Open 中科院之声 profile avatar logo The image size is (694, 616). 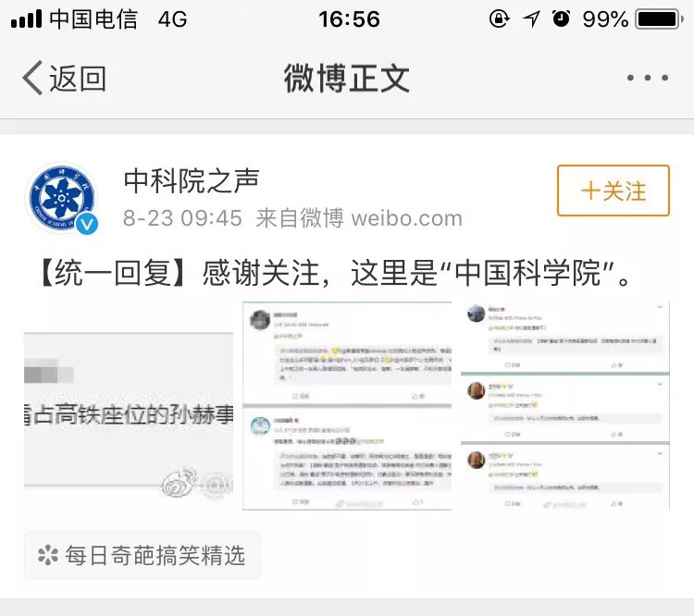coord(61,198)
